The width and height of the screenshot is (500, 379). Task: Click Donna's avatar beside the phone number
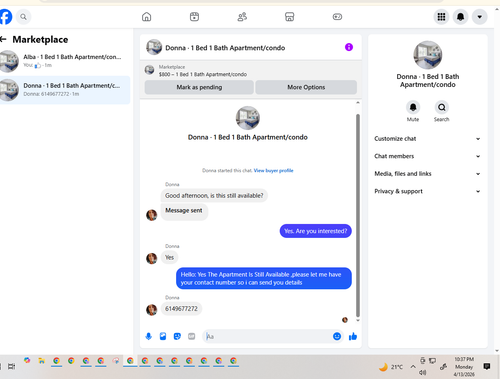coord(152,310)
